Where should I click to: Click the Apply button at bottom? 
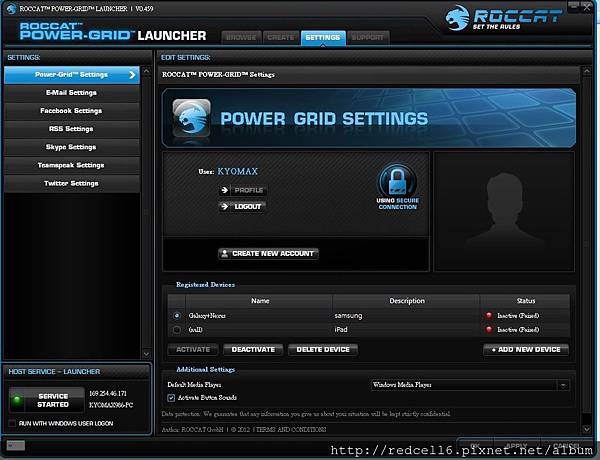coord(517,446)
